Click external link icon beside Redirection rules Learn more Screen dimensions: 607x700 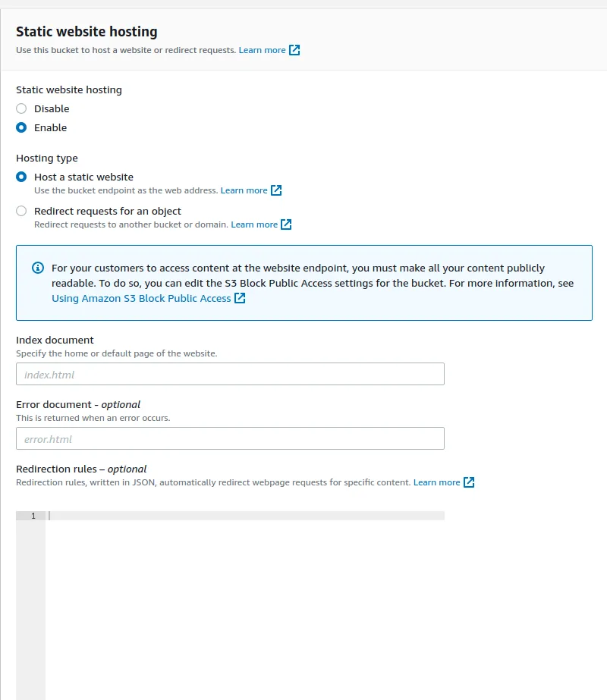[x=469, y=482]
